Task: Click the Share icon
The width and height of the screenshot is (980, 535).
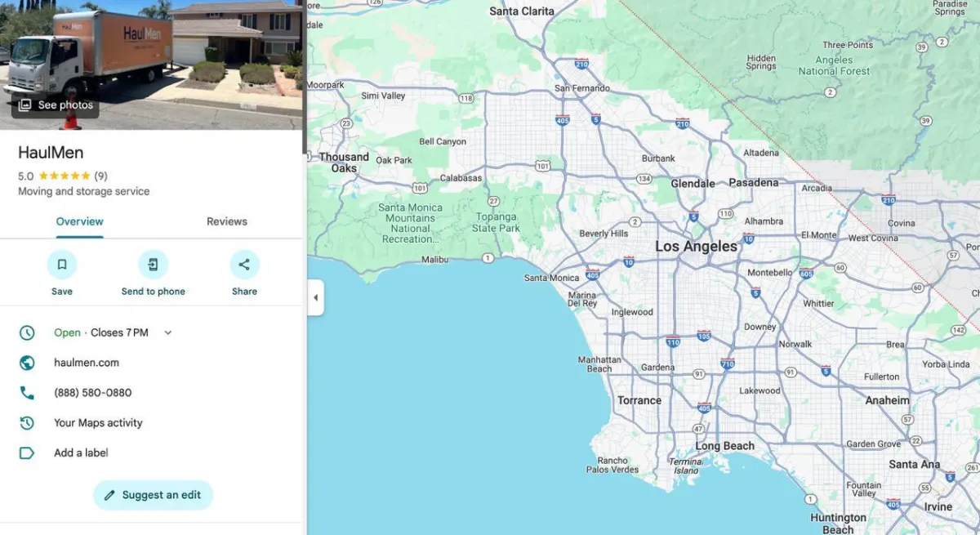Action: 244,265
